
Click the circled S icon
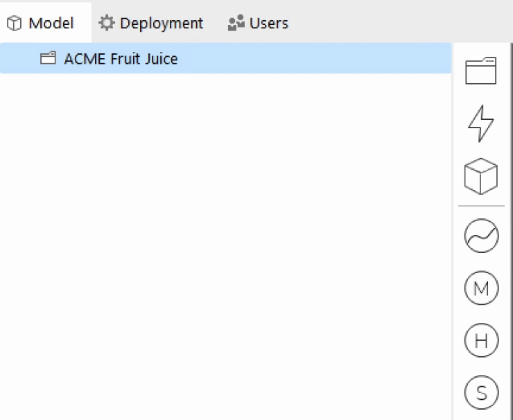pos(481,392)
